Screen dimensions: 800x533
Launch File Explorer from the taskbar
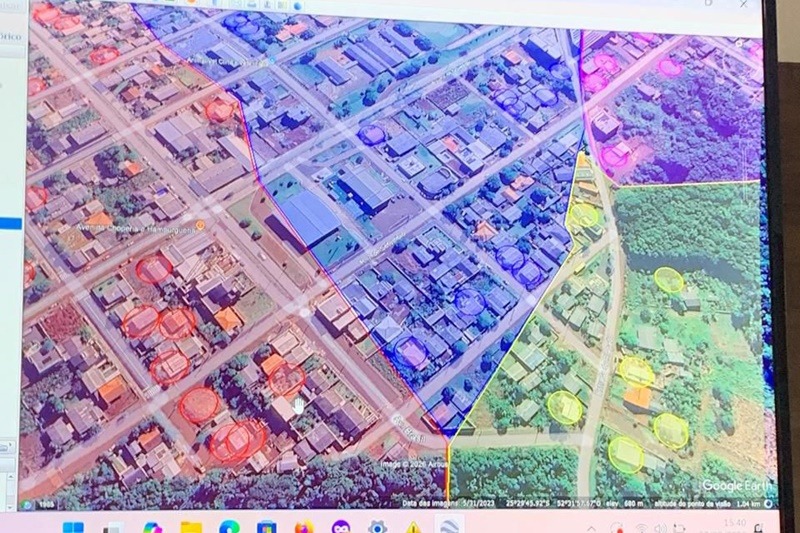point(191,527)
